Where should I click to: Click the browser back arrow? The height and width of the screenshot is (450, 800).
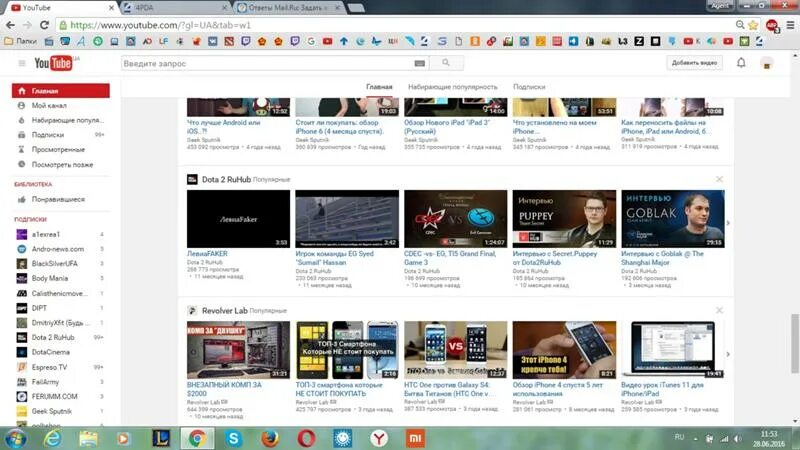coord(10,25)
